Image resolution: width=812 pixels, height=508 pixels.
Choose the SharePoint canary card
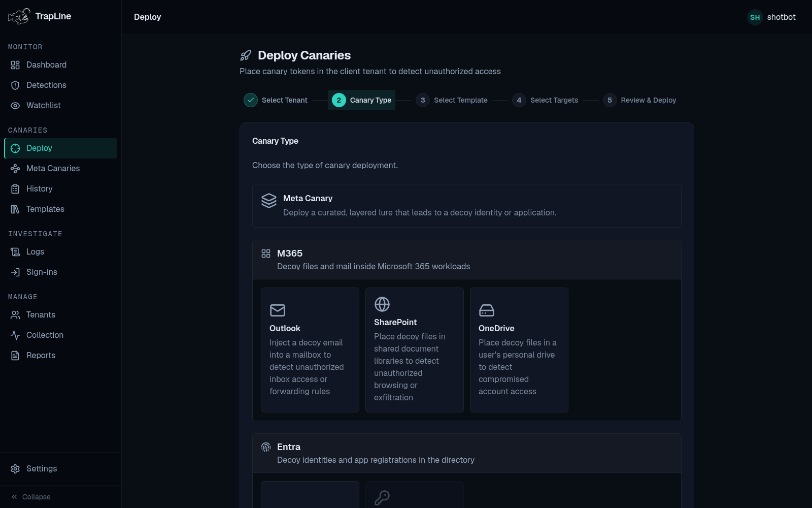point(415,350)
